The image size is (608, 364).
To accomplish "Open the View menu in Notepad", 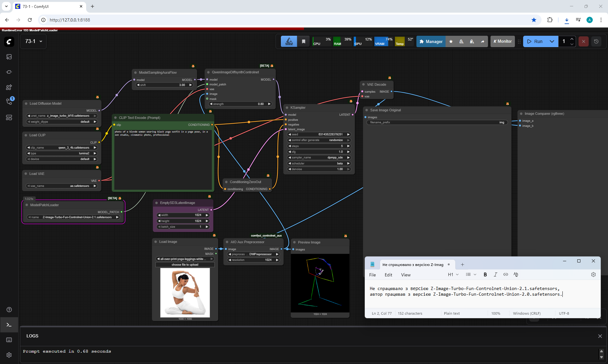I will click(x=406, y=275).
